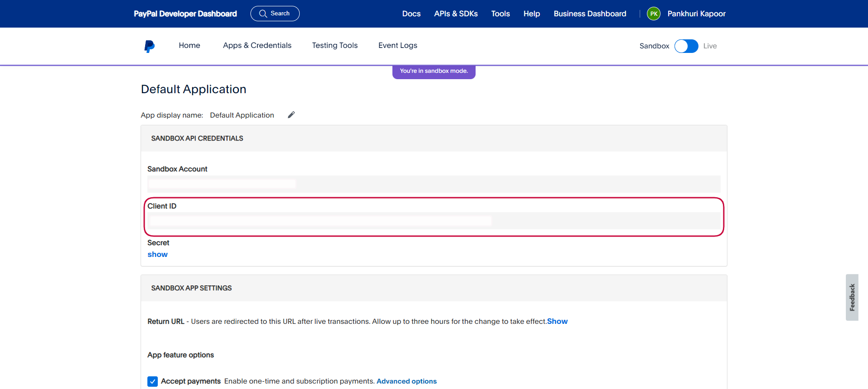868x389 pixels.
Task: Open the Help menu
Action: point(532,14)
